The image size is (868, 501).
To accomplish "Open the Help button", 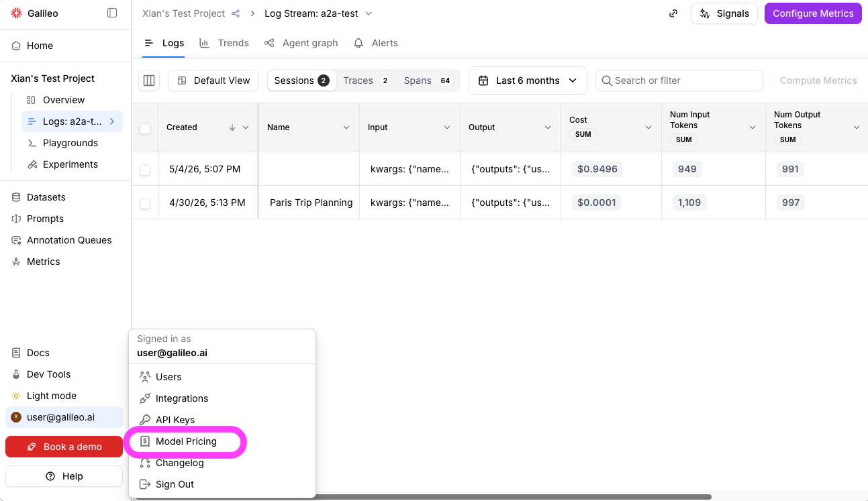I will [64, 476].
